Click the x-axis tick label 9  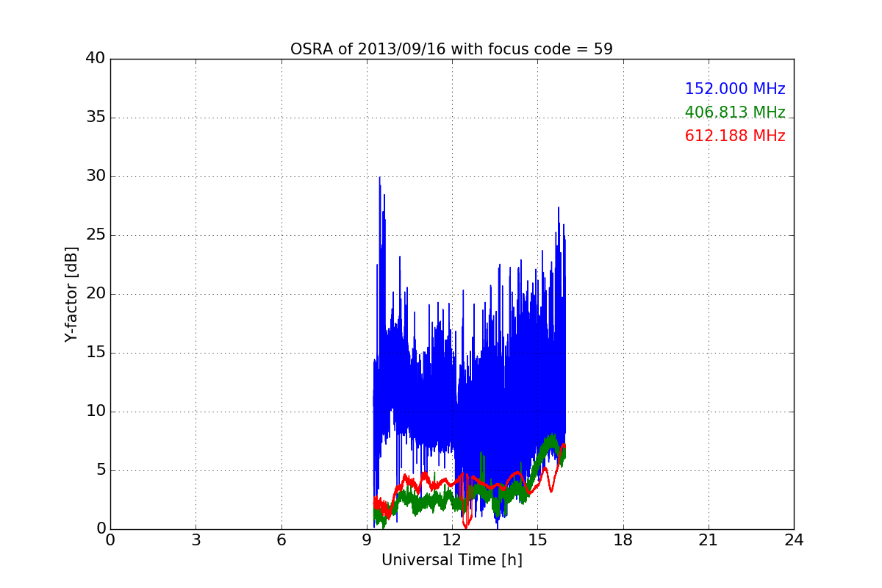click(x=367, y=540)
